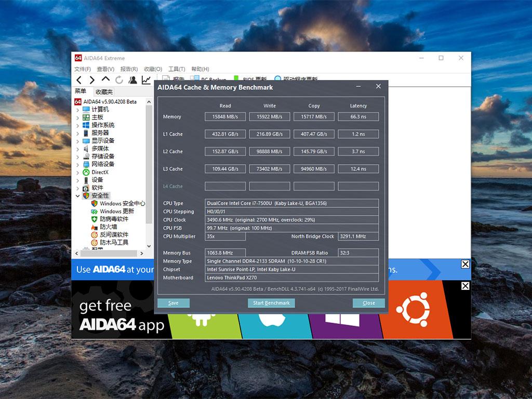Screen dimensions: 532x399
Task: Select the 计算机 computer icon in tree
Action: pos(86,109)
